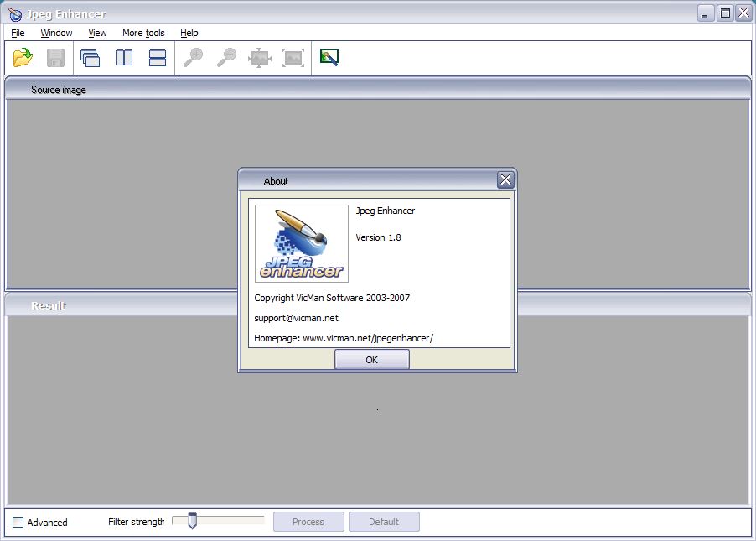Click OK in the About dialog
The width and height of the screenshot is (756, 541).
pos(372,360)
